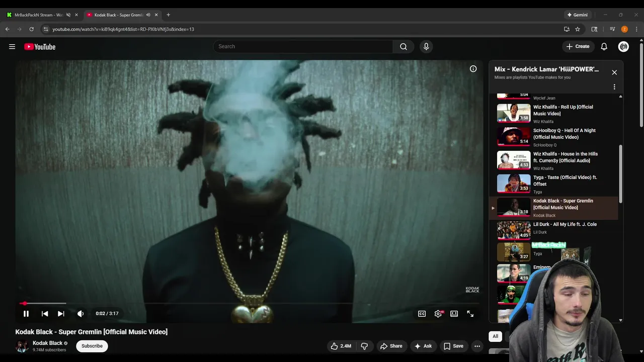The image size is (644, 362).
Task: Like the video with 2.4M likes
Action: (341, 346)
